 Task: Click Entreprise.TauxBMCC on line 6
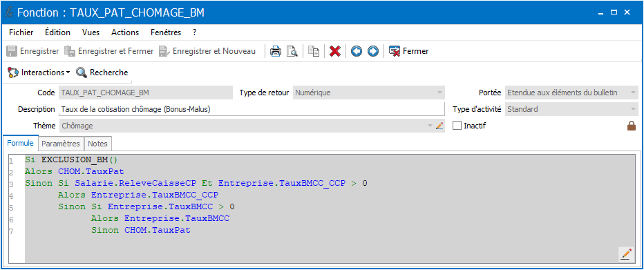tap(177, 218)
